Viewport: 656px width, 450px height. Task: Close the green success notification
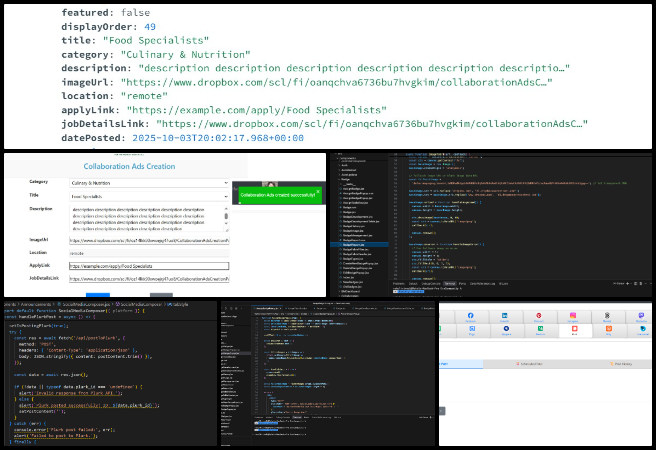coord(318,191)
